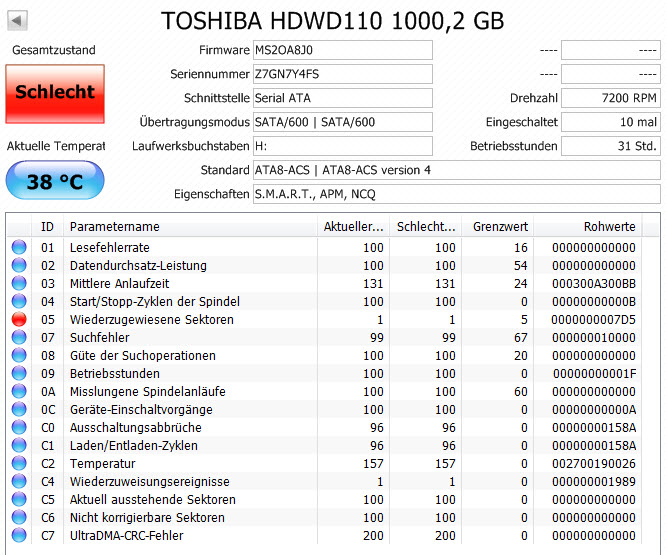666x555 pixels.
Task: Click the TOSHIBA HDWD110 1000,2 GB title
Action: [x=333, y=20]
